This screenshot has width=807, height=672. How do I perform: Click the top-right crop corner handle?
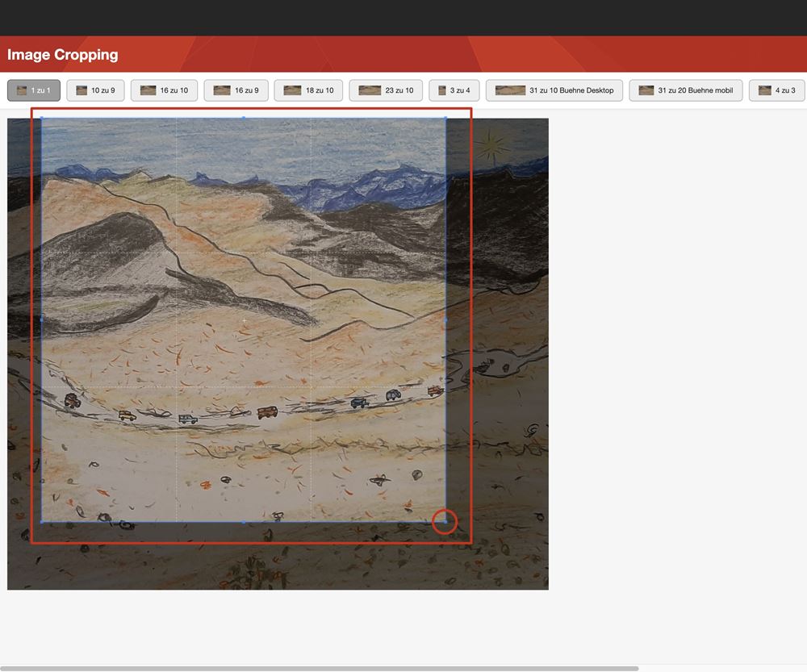coord(445,118)
